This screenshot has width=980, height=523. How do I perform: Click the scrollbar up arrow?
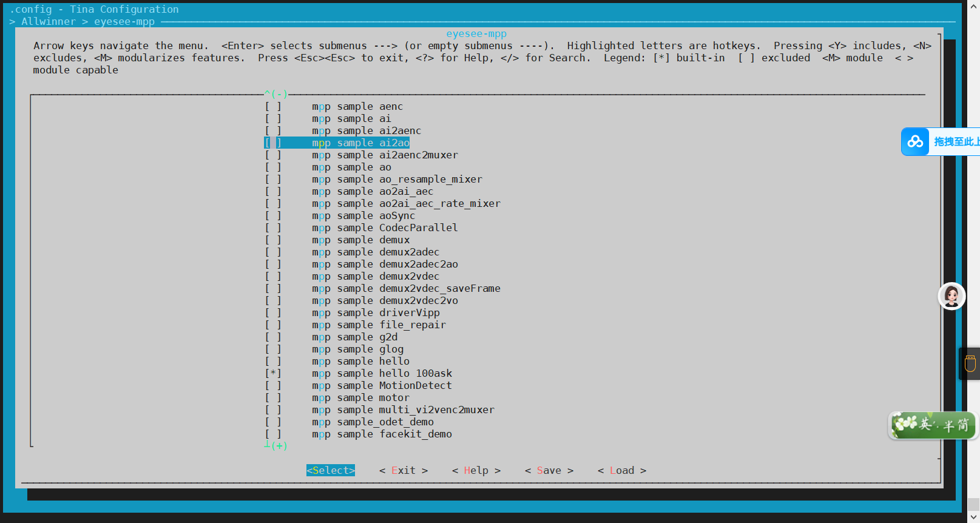(x=974, y=5)
